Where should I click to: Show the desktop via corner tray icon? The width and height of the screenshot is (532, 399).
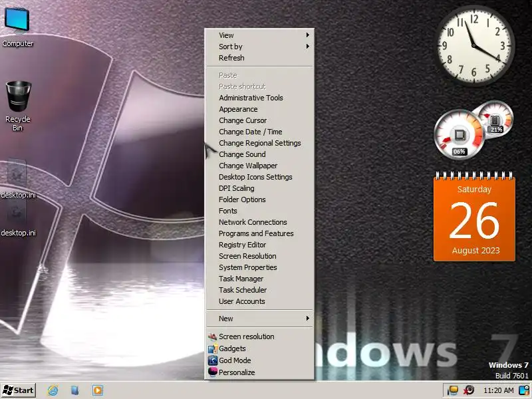525,390
